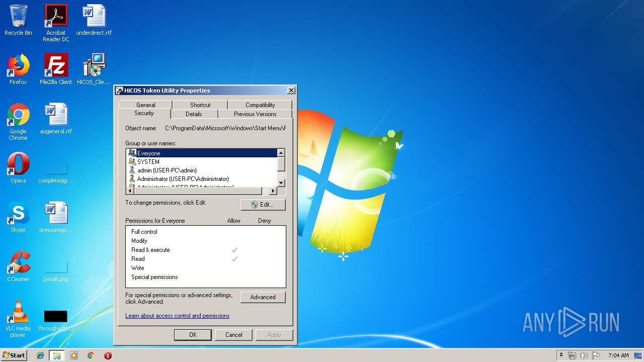Open Advanced security settings
Image resolution: width=644 pixels, height=362 pixels.
(x=263, y=297)
